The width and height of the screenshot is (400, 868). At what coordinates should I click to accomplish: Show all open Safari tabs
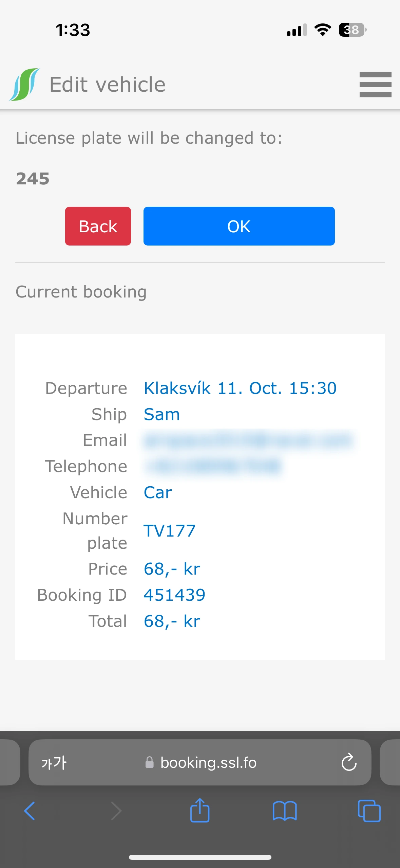pos(369,811)
